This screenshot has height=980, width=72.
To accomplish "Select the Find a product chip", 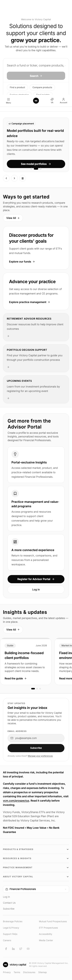I will (17, 87).
